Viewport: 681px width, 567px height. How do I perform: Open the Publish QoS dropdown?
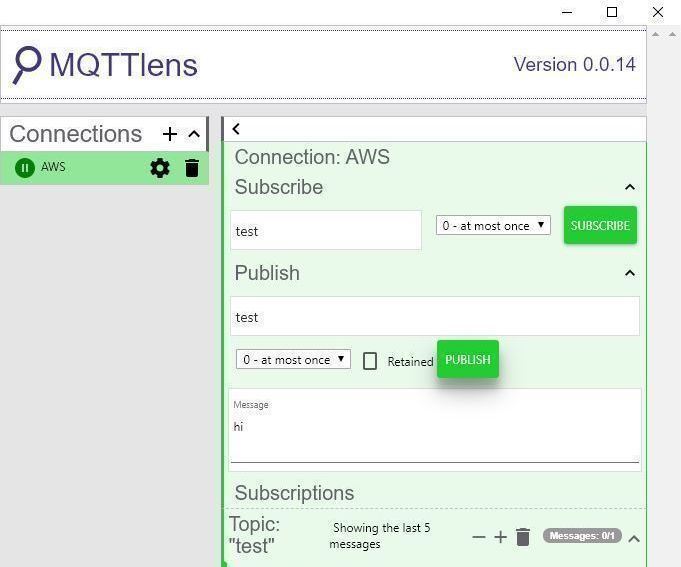(293, 359)
